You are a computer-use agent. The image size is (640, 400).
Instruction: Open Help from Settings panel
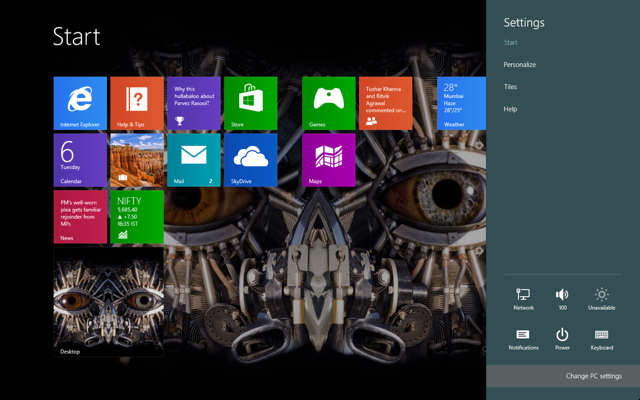click(511, 109)
